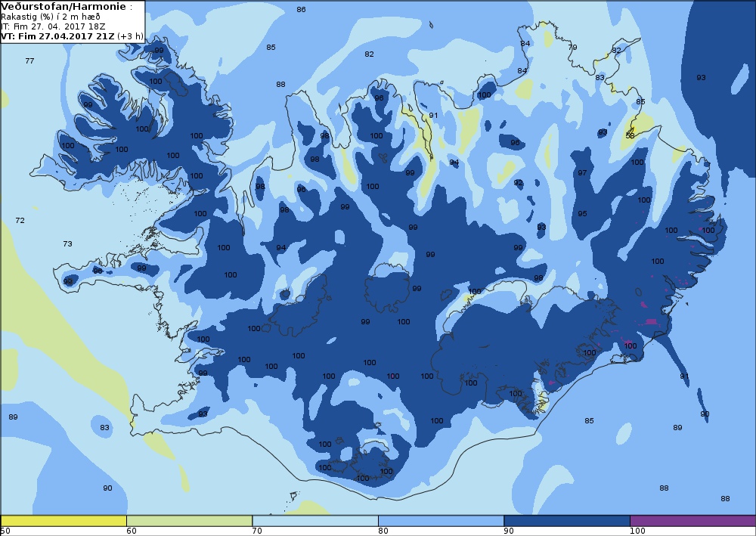This screenshot has width=756, height=536.
Task: Click the humidity value 73 over the sea
Action: (x=67, y=244)
